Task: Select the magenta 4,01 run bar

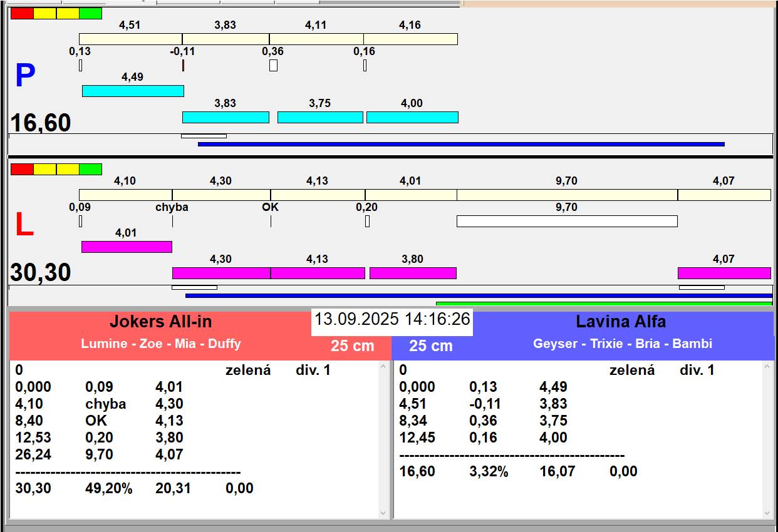Action: click(127, 247)
